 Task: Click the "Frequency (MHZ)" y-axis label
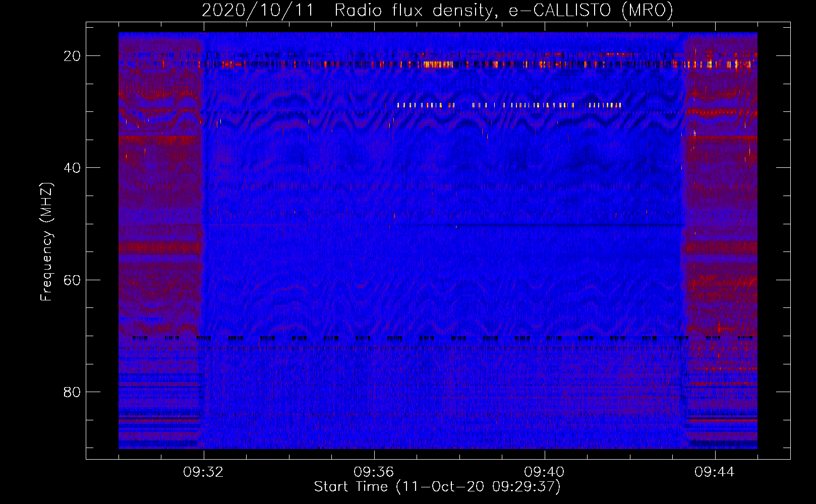pos(46,242)
